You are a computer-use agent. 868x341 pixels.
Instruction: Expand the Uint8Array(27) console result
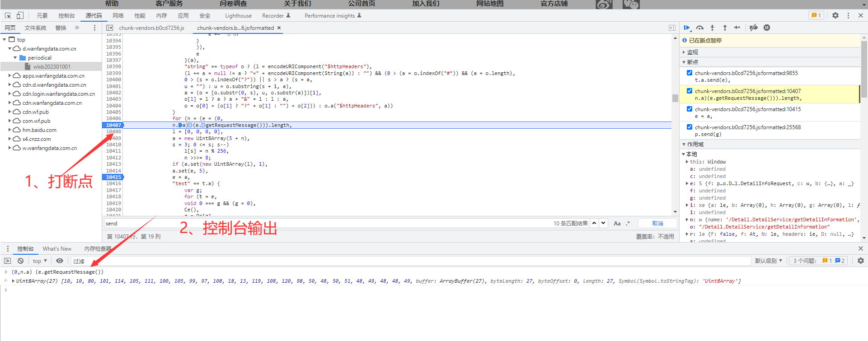[14, 281]
